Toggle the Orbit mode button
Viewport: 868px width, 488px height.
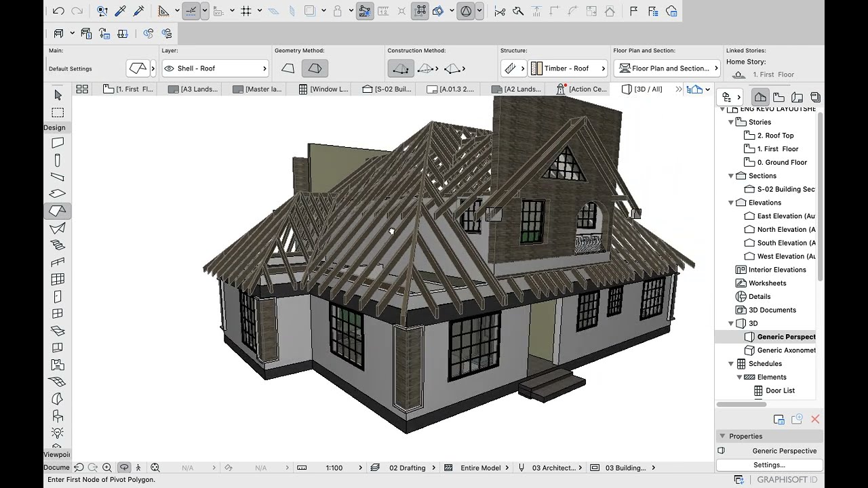coord(124,468)
